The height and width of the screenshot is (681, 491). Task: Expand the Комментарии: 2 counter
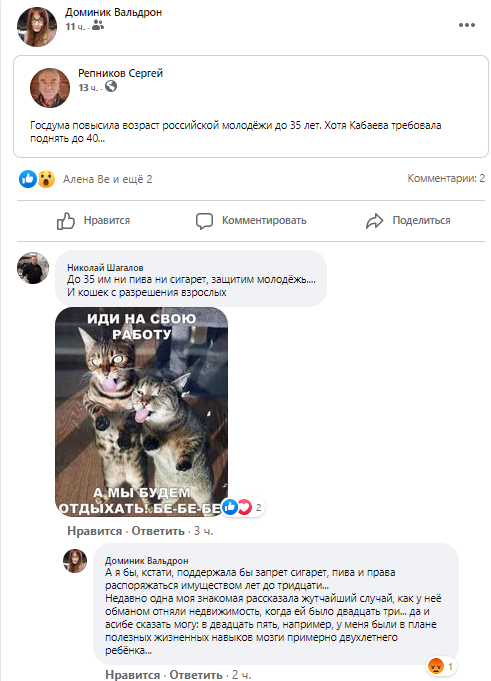tap(446, 178)
